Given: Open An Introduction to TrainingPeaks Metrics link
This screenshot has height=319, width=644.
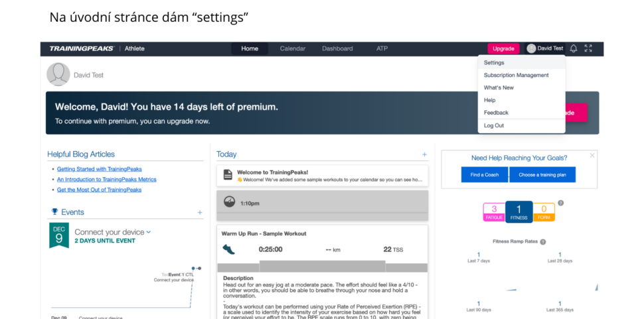Looking at the screenshot, I should click(x=107, y=179).
